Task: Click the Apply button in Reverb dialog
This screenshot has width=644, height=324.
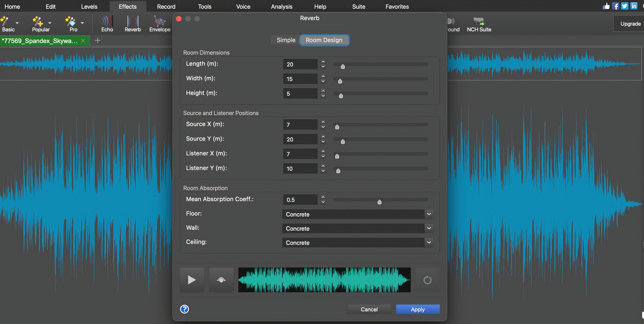Action: 418,309
